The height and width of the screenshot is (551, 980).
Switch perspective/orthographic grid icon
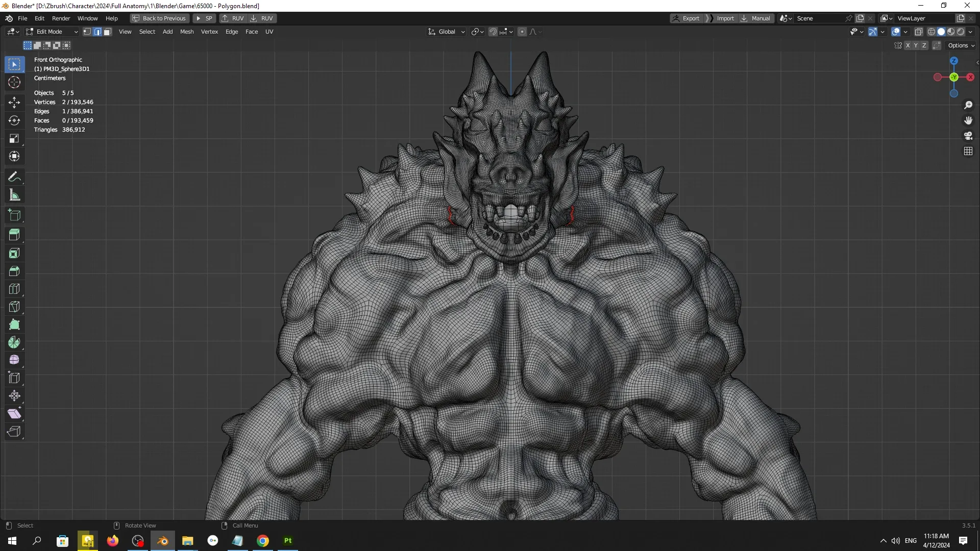pyautogui.click(x=968, y=151)
